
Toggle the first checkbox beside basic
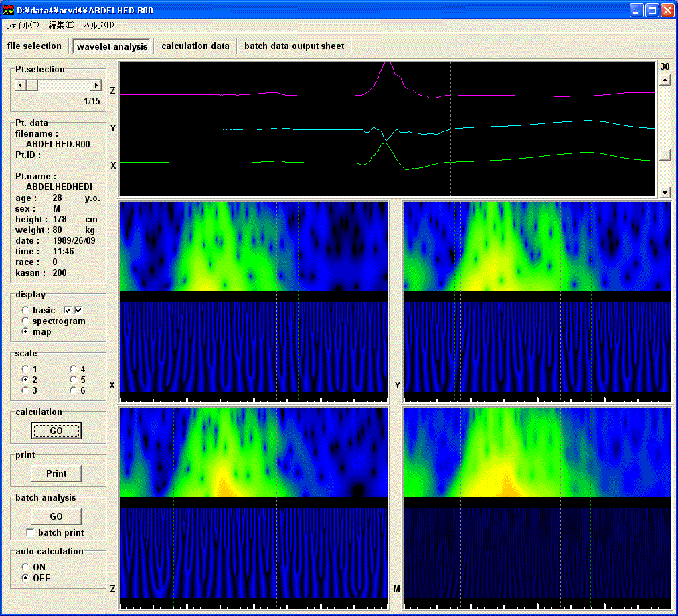pyautogui.click(x=68, y=310)
